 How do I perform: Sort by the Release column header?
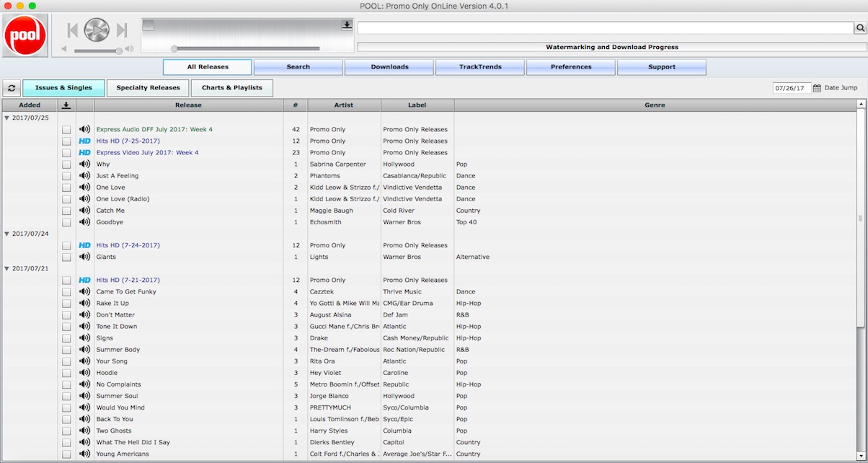click(x=188, y=105)
